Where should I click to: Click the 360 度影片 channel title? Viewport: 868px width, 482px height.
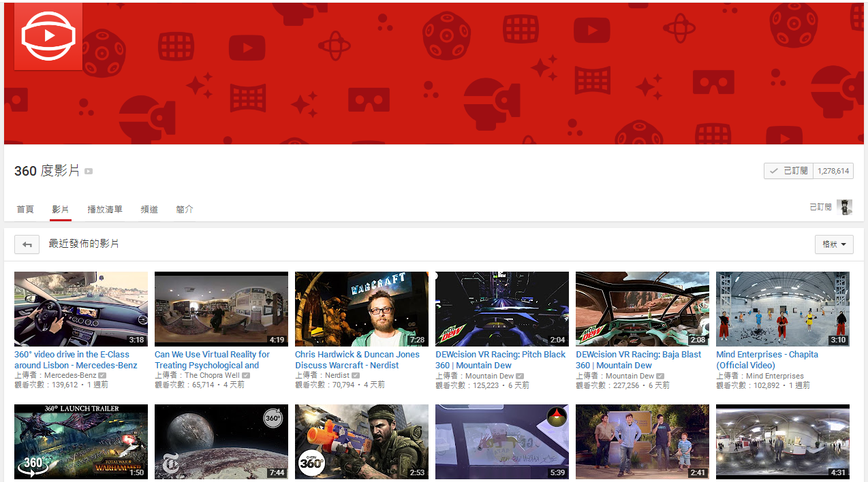(x=47, y=171)
